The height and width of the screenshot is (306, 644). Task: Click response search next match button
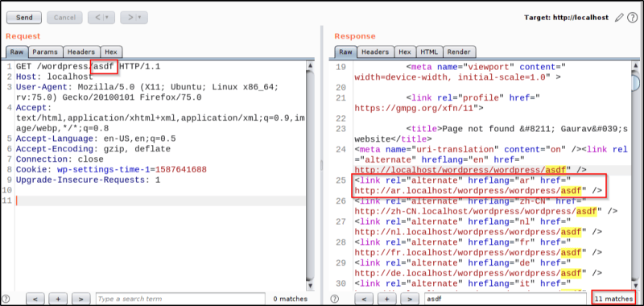coord(409,299)
